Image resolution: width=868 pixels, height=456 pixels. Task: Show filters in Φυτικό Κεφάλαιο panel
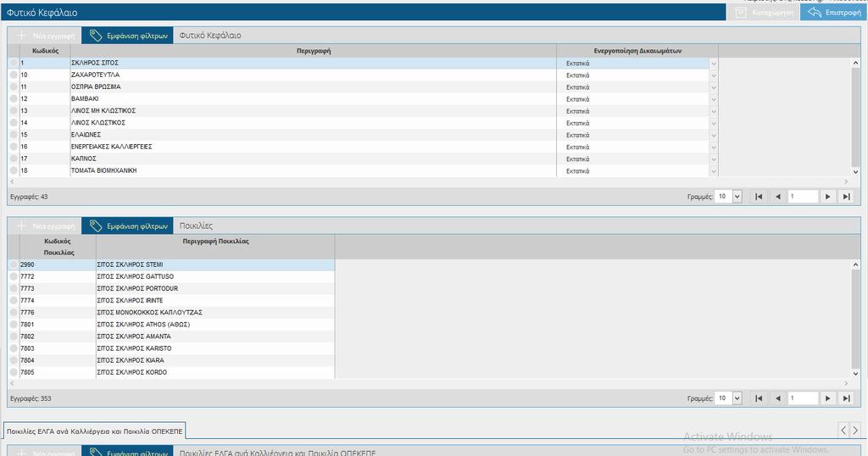(x=127, y=36)
